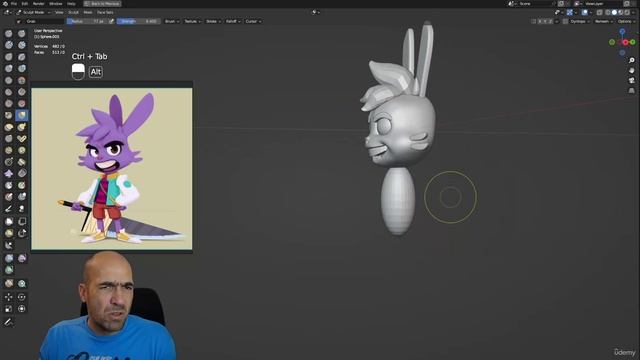
Task: Select the Scale transform tool
Action: click(9, 309)
